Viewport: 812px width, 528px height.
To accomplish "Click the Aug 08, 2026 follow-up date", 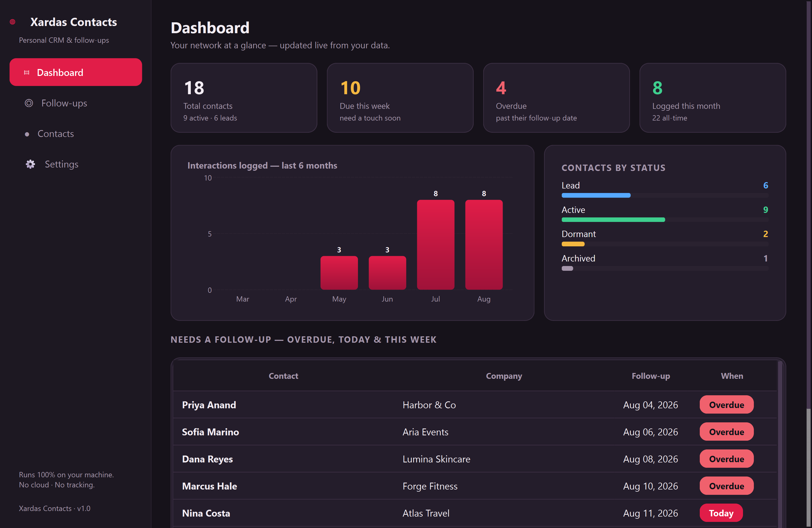I will tap(650, 459).
